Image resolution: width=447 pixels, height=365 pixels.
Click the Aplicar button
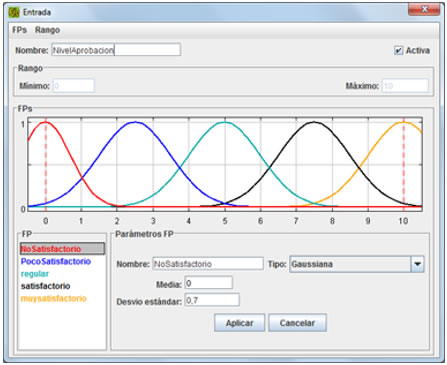click(x=239, y=322)
